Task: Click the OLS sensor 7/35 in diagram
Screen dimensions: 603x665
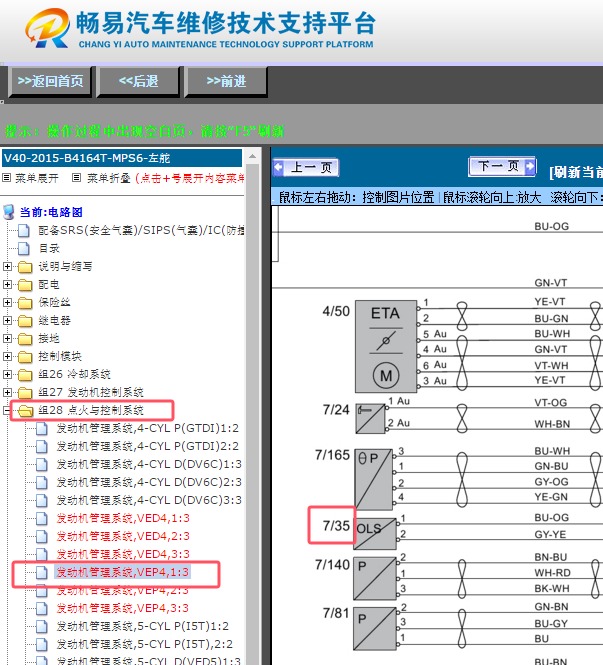Action: (375, 534)
